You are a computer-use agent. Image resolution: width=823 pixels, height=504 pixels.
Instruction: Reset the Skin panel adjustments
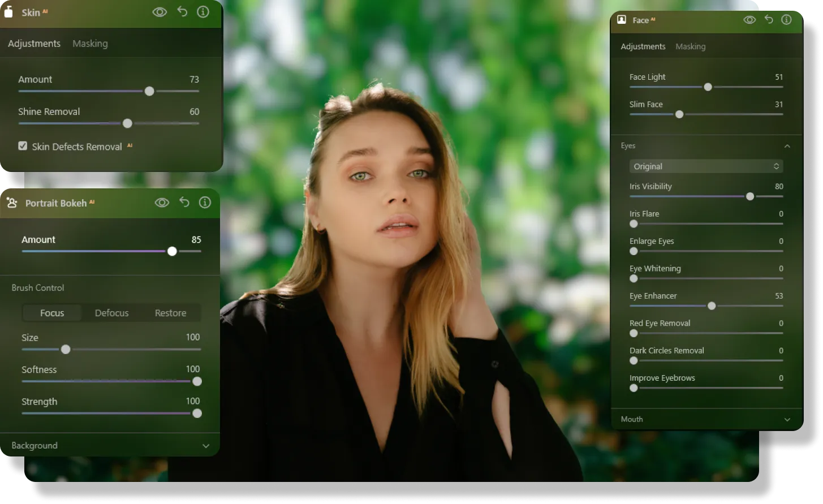coord(182,12)
